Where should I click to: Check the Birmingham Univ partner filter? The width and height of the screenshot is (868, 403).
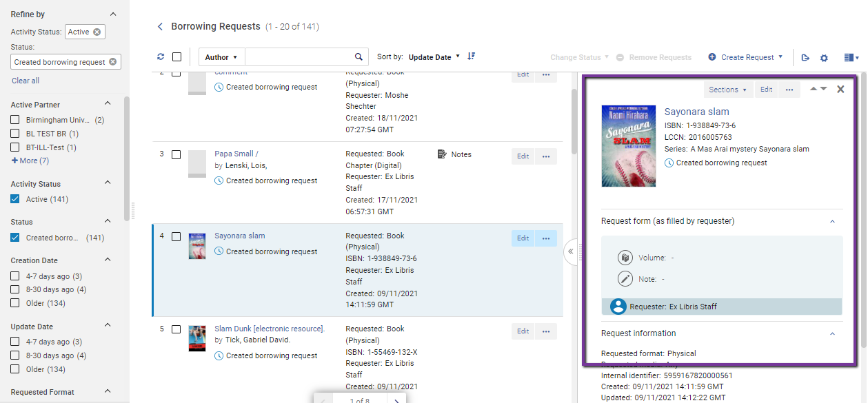15,120
